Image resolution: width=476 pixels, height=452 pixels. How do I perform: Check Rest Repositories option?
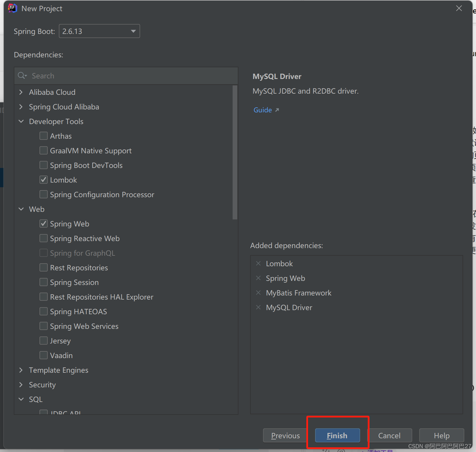tap(44, 267)
